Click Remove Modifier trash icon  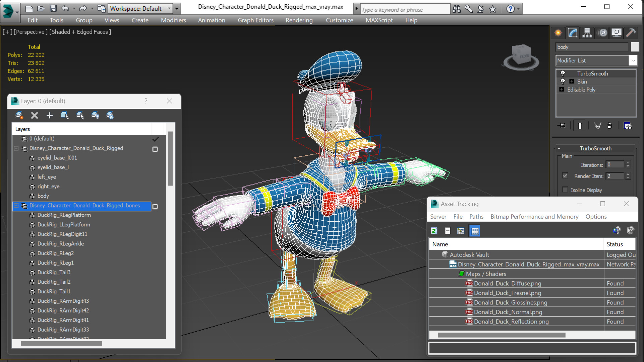pos(609,126)
